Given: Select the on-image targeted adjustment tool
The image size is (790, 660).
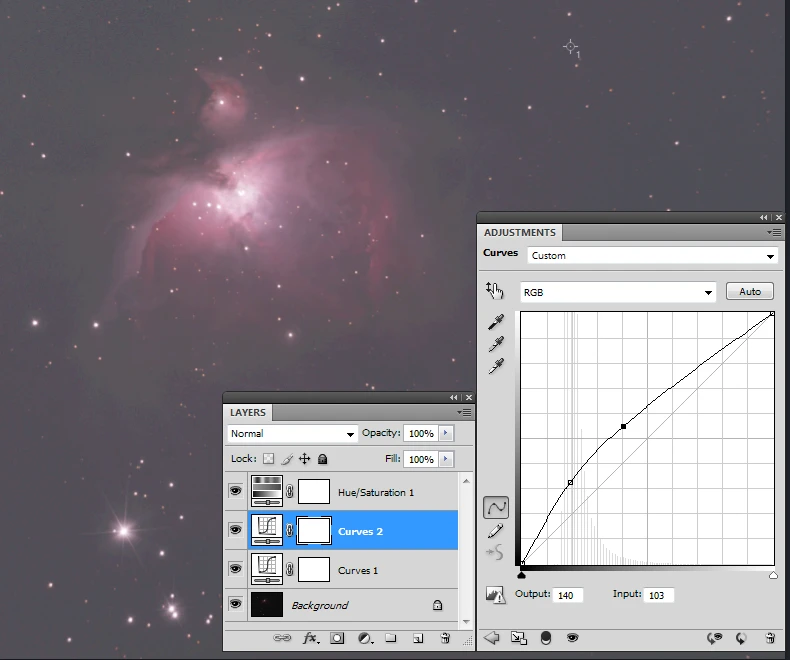Looking at the screenshot, I should [x=495, y=291].
